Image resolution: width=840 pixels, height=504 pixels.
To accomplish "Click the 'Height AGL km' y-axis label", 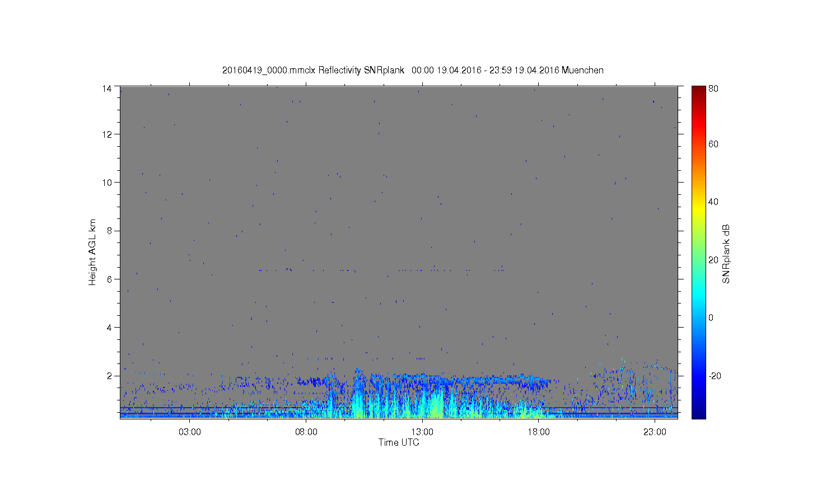I will 92,252.
